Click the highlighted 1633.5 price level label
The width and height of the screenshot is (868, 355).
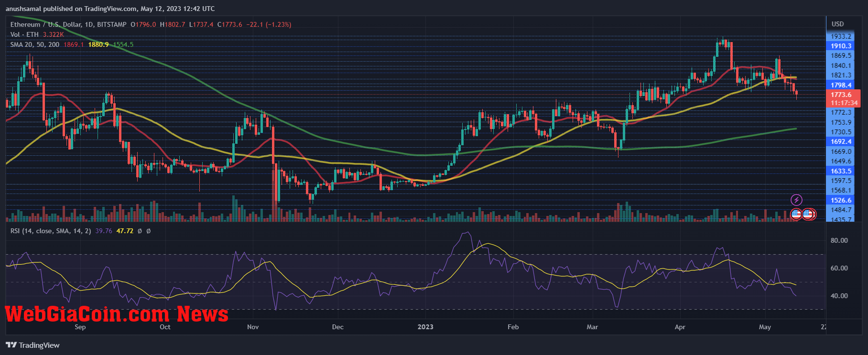click(841, 171)
